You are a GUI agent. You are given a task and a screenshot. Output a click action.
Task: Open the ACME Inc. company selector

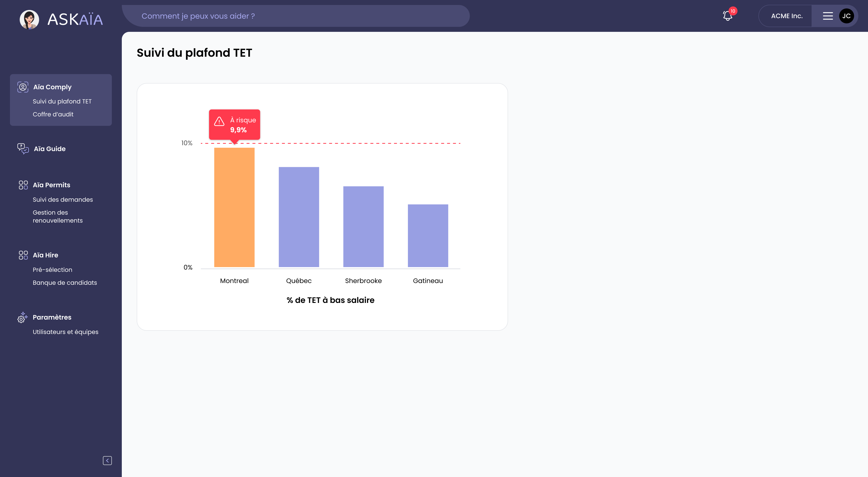786,16
